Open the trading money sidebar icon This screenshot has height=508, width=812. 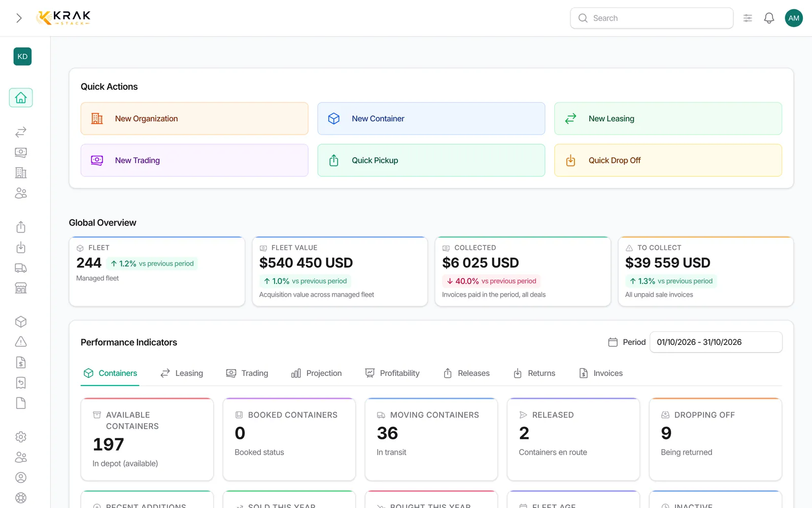point(21,152)
